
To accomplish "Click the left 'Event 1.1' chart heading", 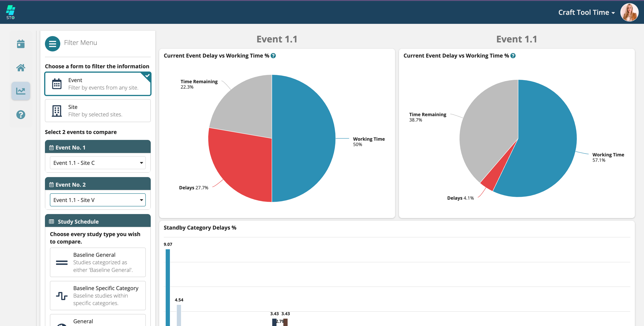I will [277, 39].
